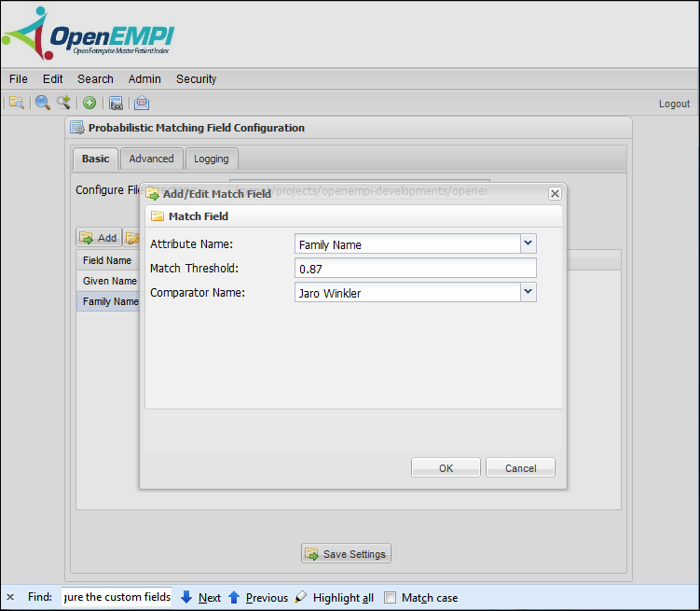Click the configure file directory path field
The height and width of the screenshot is (611, 700).
click(360, 190)
